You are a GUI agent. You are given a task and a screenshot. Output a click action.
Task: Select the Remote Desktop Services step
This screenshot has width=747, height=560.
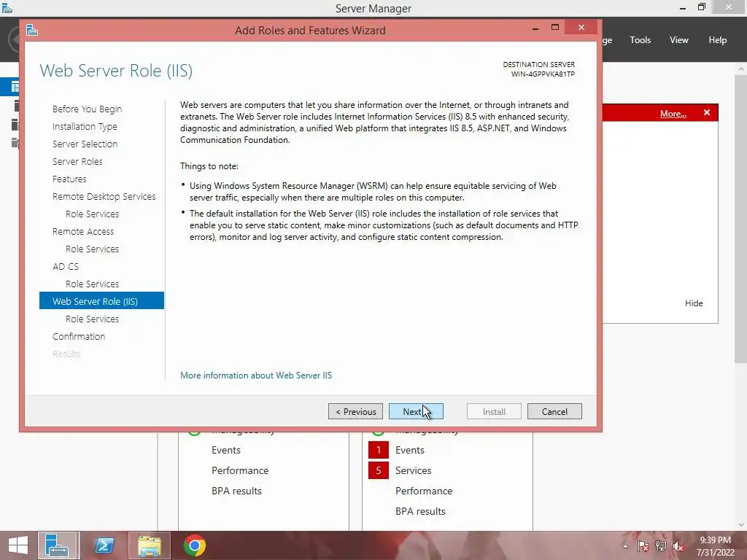point(104,197)
